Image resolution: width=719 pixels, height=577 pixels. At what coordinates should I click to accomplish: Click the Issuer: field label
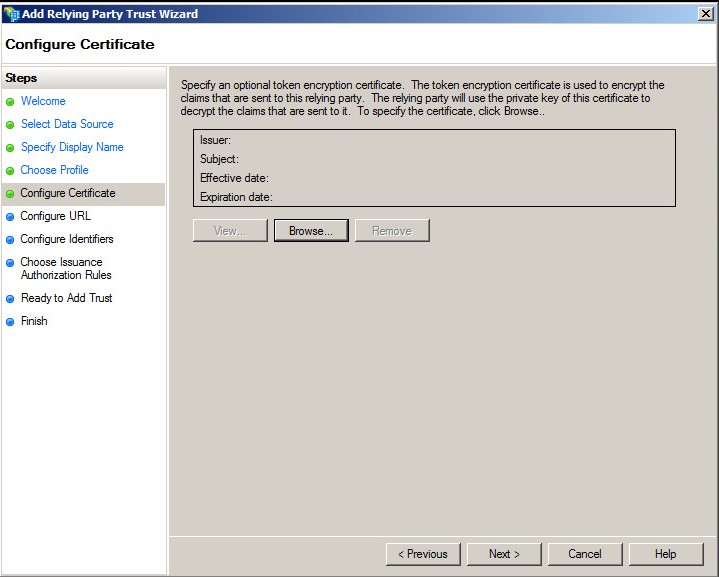coord(215,140)
